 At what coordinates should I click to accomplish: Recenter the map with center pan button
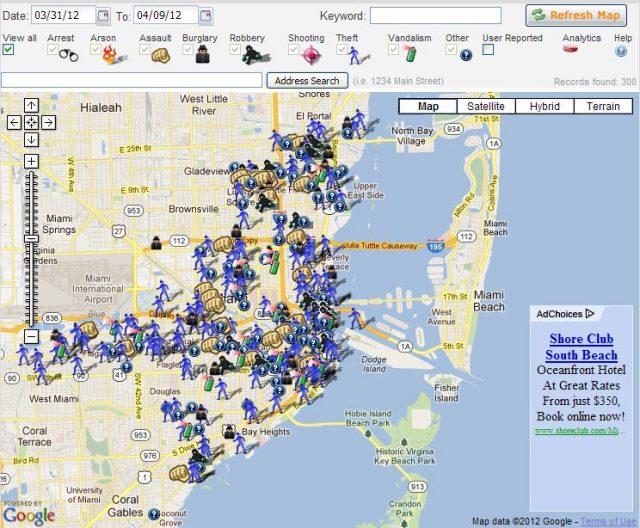coord(31,122)
